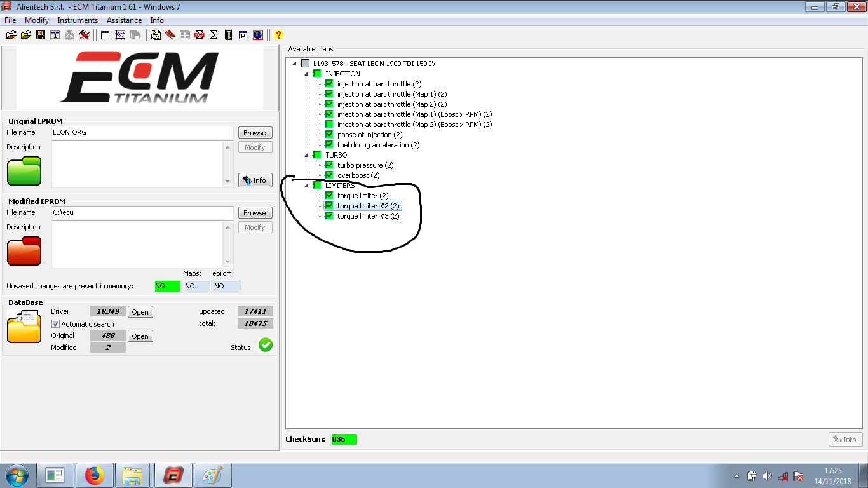Click the globe toolbar icon
Viewport: 868px width, 488px height.
(x=258, y=35)
